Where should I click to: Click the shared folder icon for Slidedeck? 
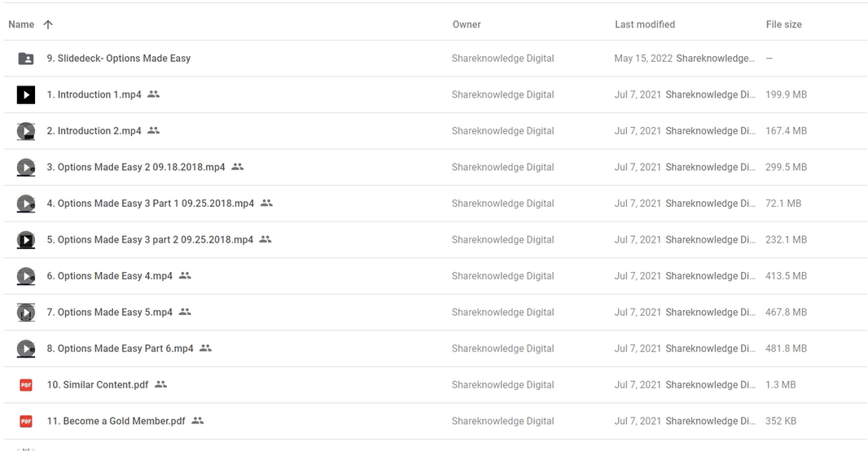26,59
